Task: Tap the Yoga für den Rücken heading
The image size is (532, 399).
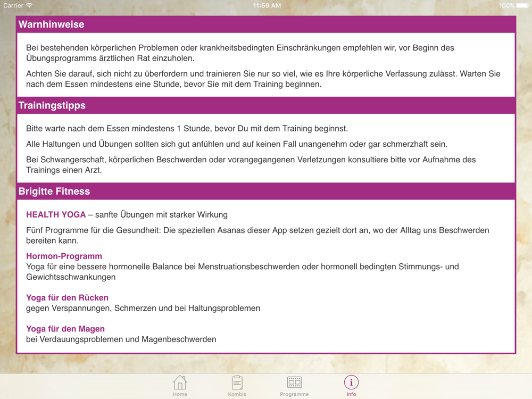Action: coord(67,297)
